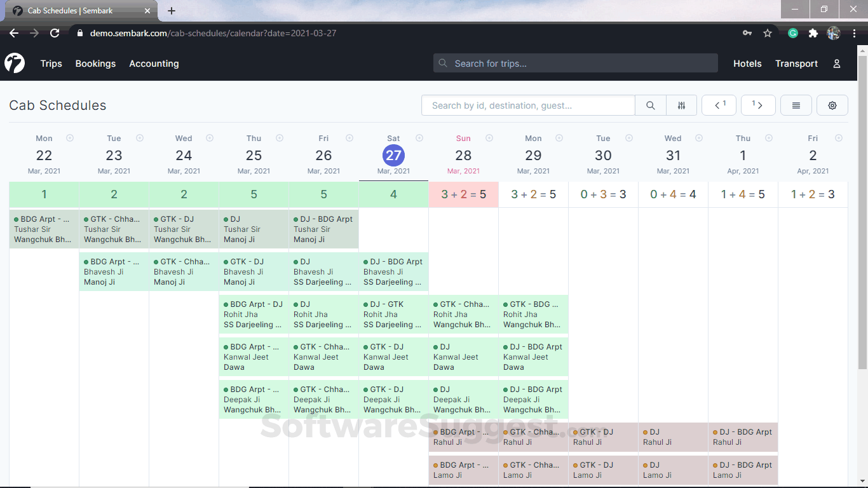Open the Chrome three-dot menu
The width and height of the screenshot is (868, 488).
[855, 32]
